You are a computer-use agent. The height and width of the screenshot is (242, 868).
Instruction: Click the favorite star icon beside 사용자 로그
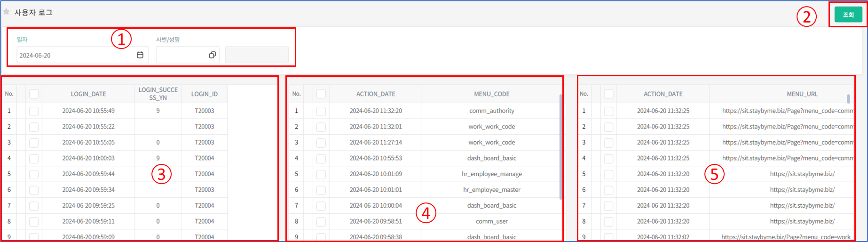coord(7,12)
